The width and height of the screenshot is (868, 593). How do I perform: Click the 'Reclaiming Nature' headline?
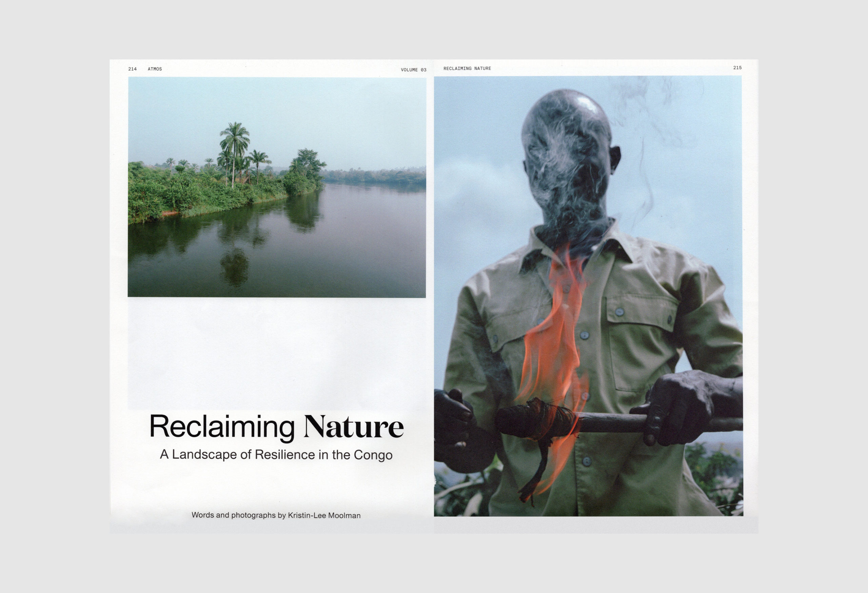(276, 426)
